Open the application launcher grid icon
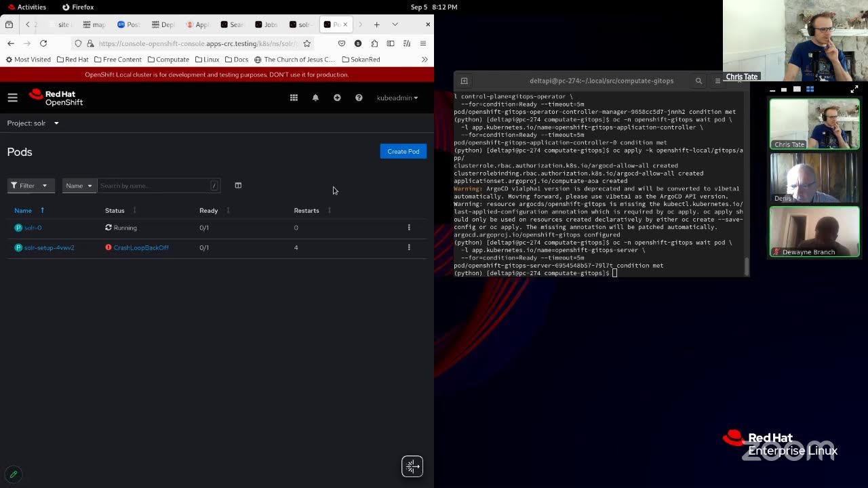Screen dimensions: 868x488 (294, 98)
